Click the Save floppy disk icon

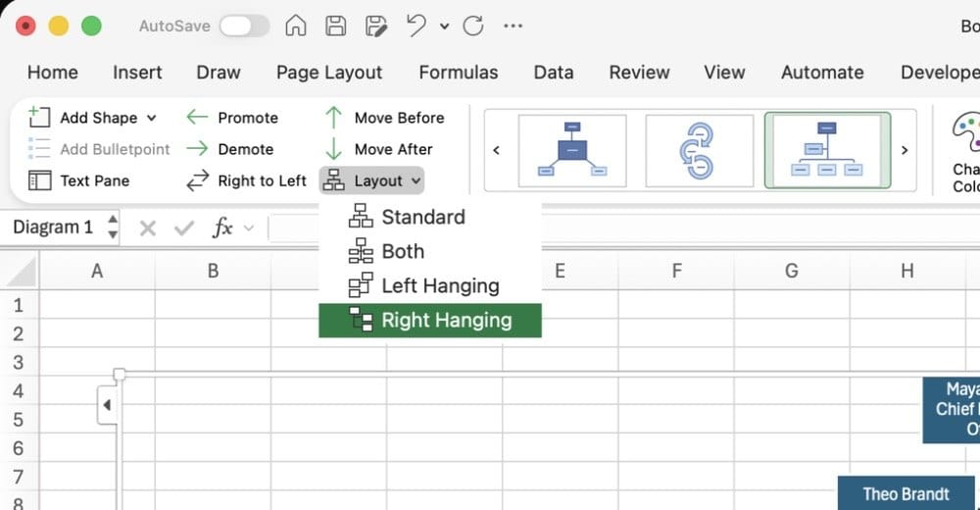[x=335, y=25]
